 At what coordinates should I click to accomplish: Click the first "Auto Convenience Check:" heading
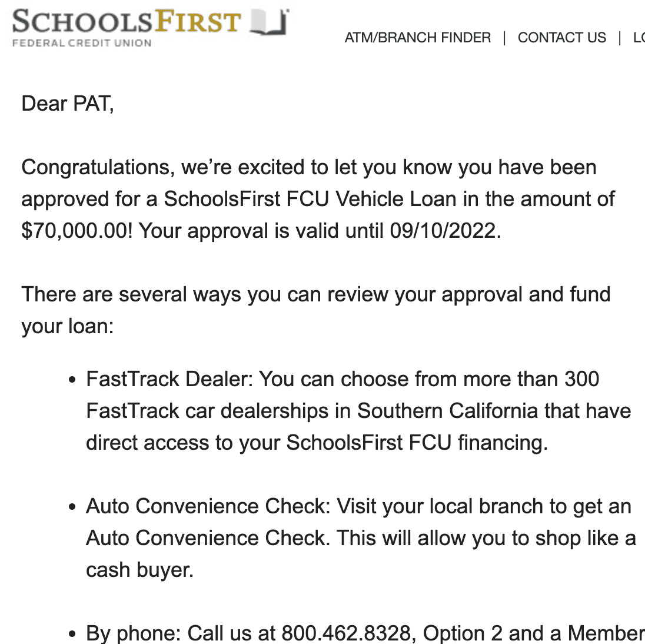tap(208, 506)
